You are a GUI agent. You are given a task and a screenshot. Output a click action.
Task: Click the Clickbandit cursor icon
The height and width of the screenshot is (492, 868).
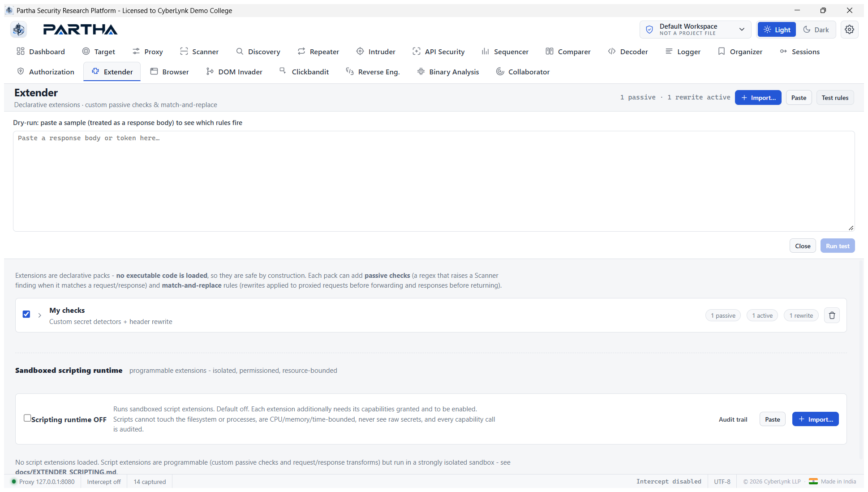(283, 71)
